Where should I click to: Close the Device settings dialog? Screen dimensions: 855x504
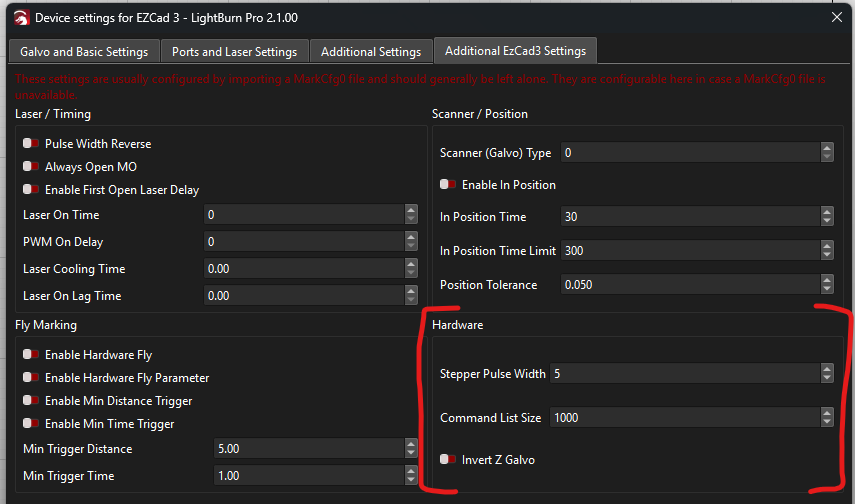click(x=836, y=17)
